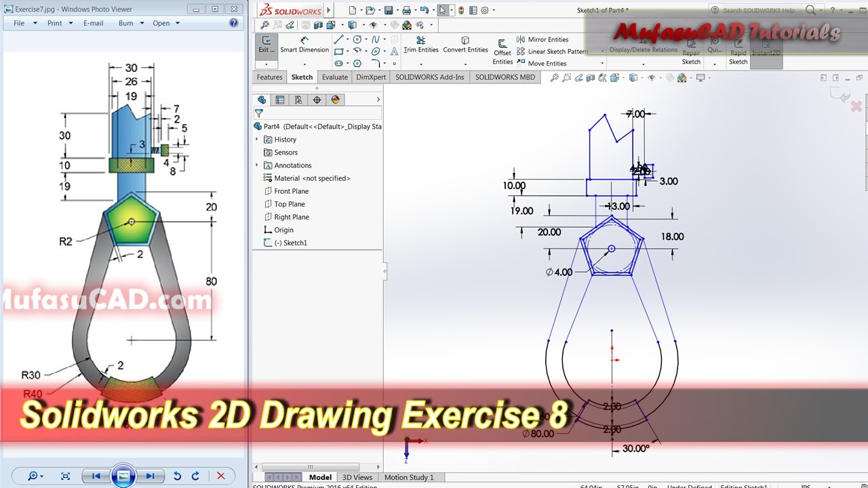Click the Mirror Entities button

coord(542,39)
